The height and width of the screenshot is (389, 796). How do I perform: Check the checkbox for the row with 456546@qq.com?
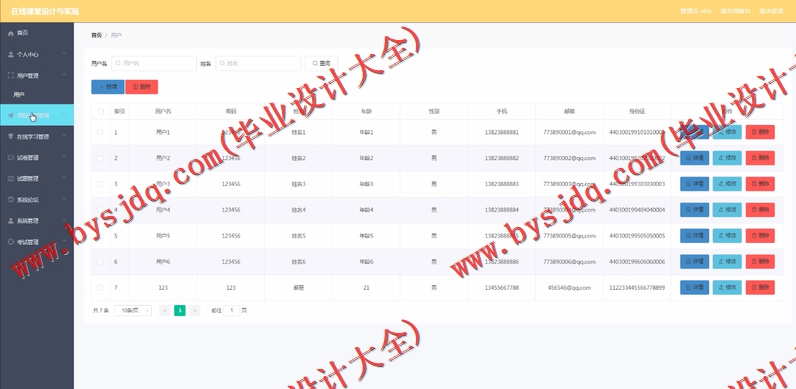100,287
